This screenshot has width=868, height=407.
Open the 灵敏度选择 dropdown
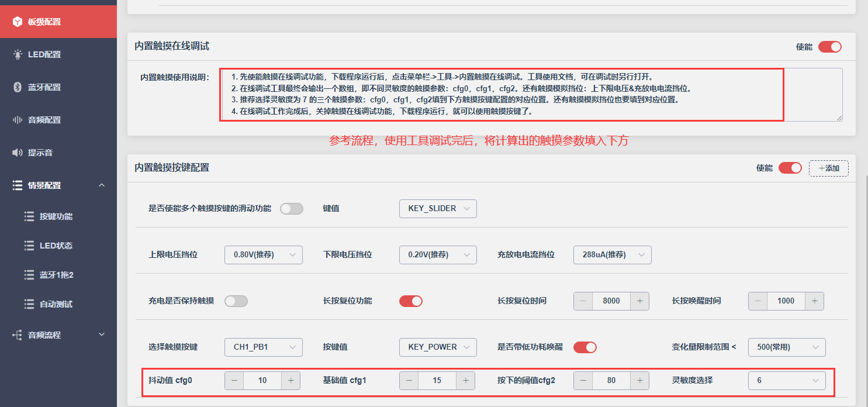click(x=787, y=381)
